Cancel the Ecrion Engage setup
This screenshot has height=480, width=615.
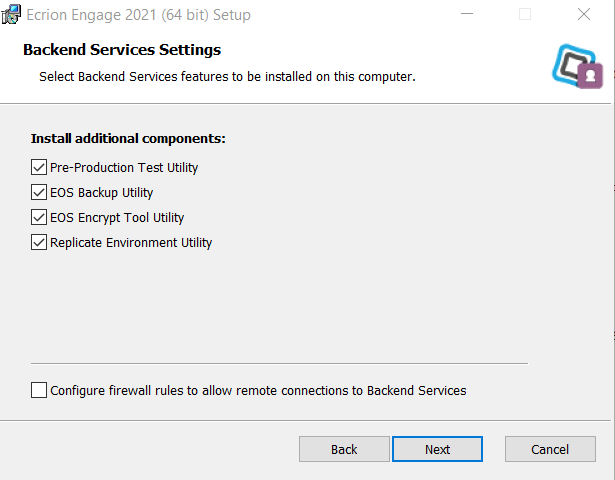pyautogui.click(x=550, y=449)
